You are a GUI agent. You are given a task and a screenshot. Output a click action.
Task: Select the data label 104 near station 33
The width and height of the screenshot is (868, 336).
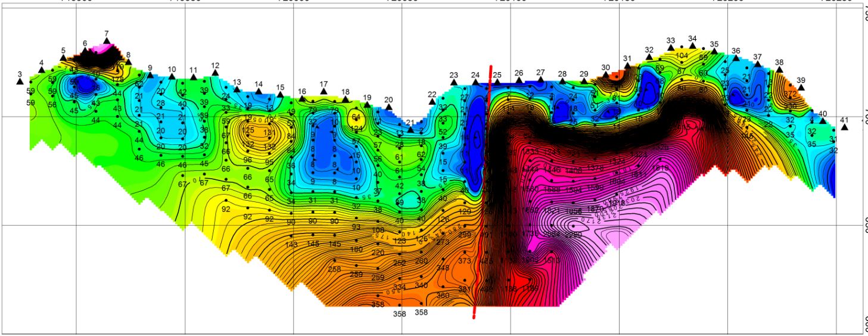[x=682, y=55]
